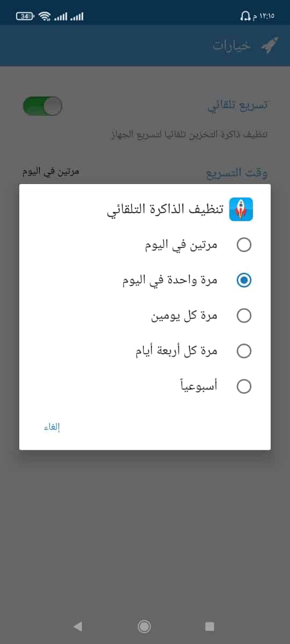Click the battery indicator in status bar
Viewport: 290px width, 644px height.
[x=25, y=17]
